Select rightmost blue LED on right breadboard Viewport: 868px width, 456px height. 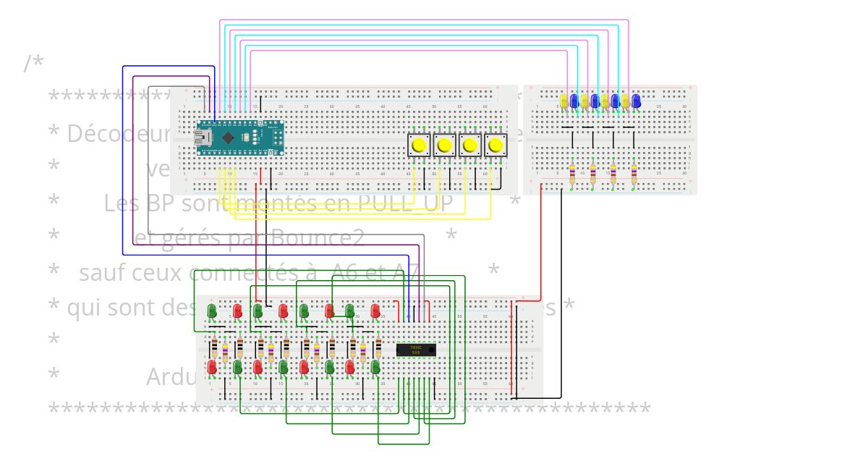(x=637, y=101)
